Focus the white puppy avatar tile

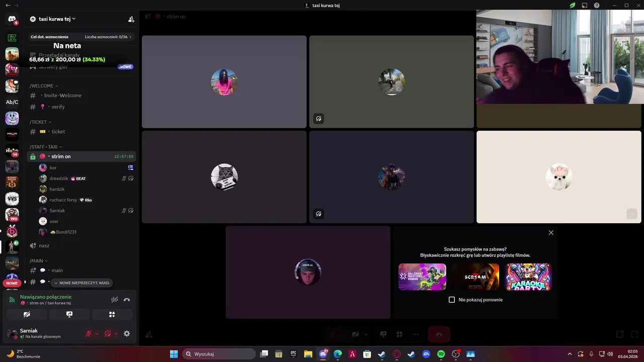(559, 177)
